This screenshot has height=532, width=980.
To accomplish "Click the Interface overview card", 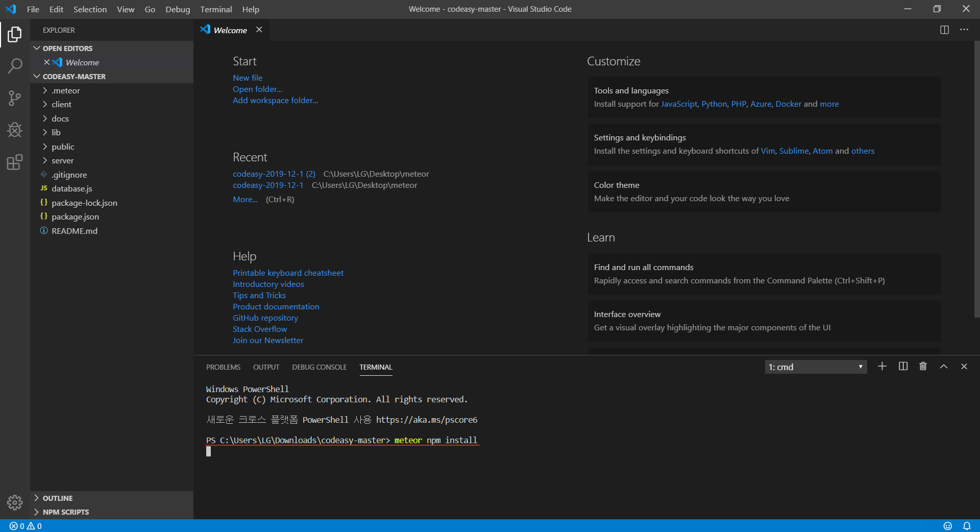I will 764,321.
